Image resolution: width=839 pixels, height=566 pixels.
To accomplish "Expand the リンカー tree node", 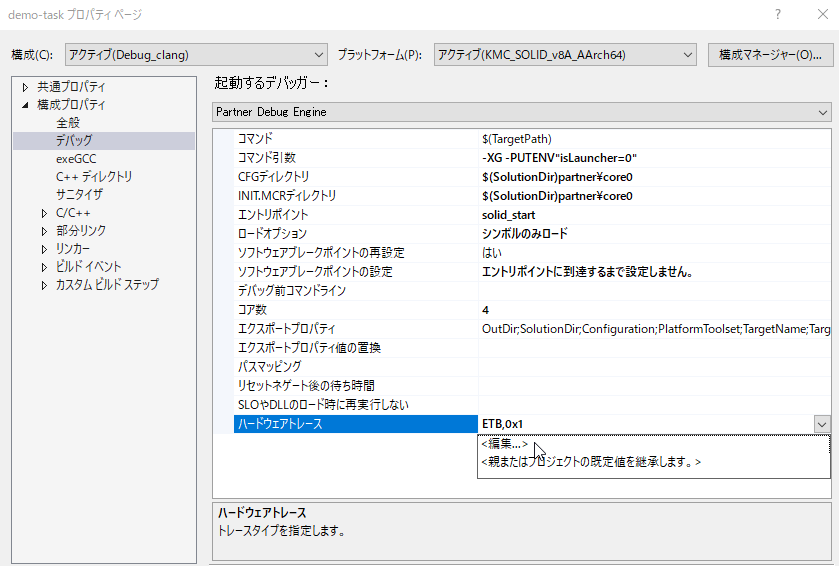I will (44, 249).
